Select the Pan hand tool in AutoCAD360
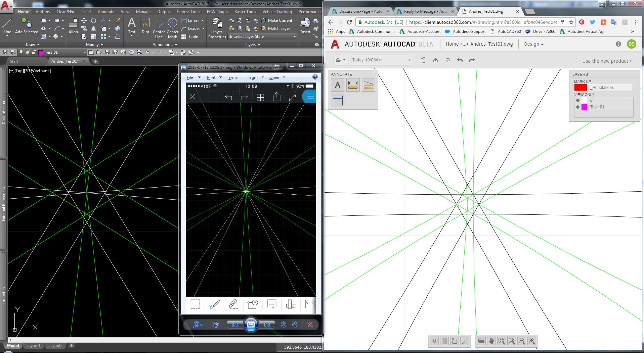Viewport: 644px width, 353px height. 491,341
